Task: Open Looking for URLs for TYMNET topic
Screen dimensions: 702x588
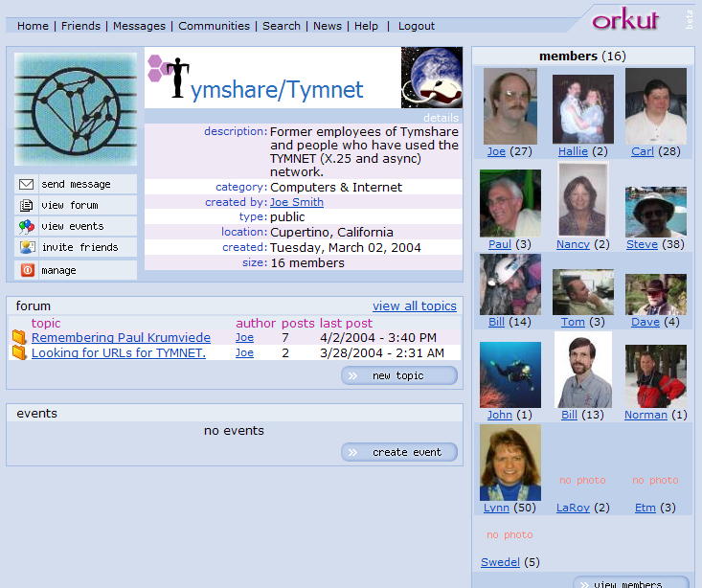Action: (x=119, y=352)
